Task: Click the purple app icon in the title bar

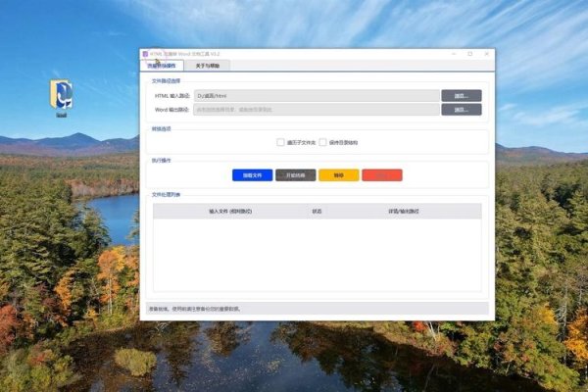Action: (145, 54)
